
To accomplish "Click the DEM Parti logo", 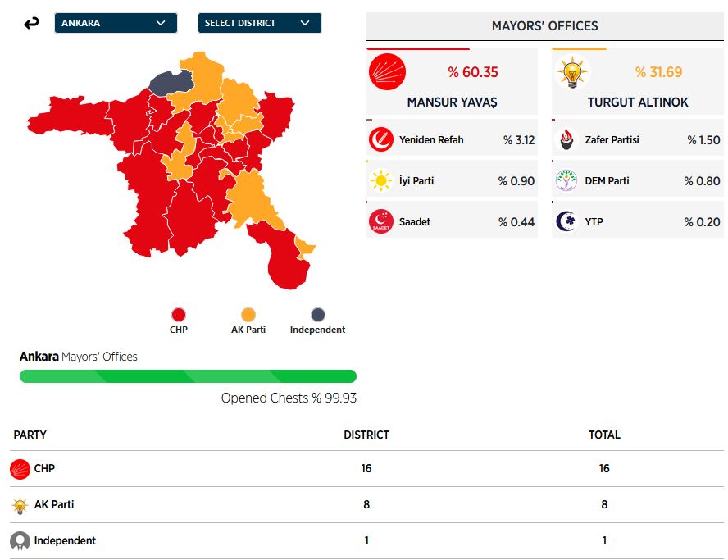I will click(567, 181).
